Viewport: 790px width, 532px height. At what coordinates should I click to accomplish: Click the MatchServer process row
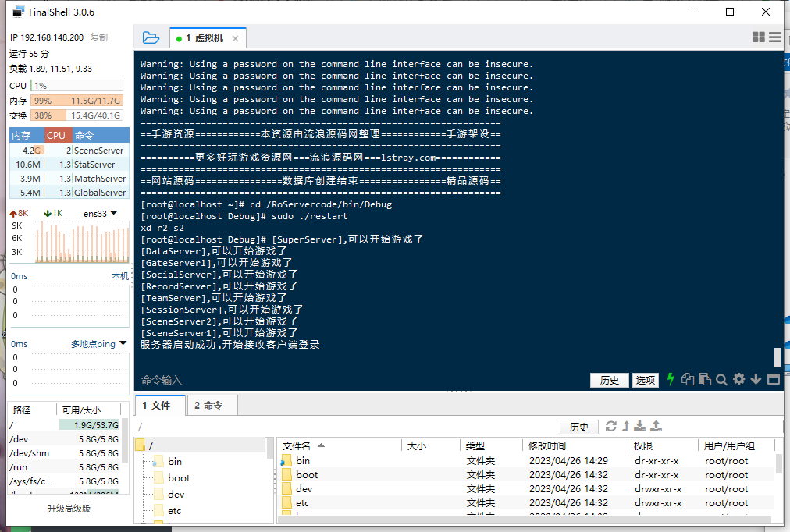click(69, 179)
